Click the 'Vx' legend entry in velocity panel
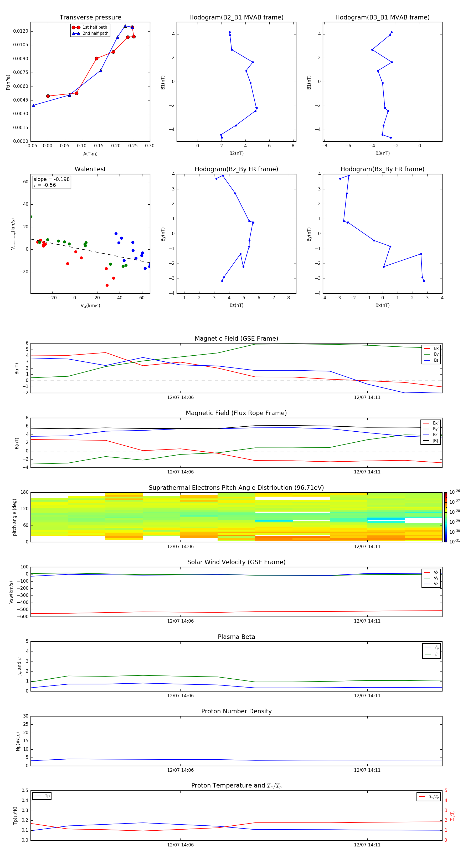Image resolution: width=473 pixels, height=868 pixels. pyautogui.click(x=431, y=572)
